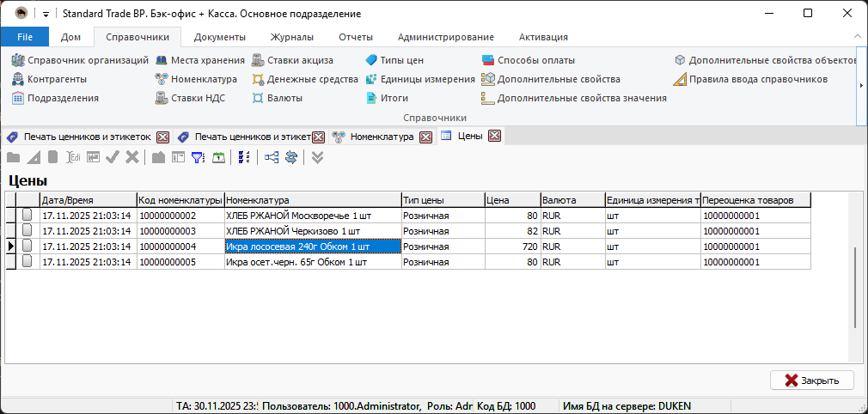Open Способы оплаты reference
The image size is (868, 414).
point(529,60)
